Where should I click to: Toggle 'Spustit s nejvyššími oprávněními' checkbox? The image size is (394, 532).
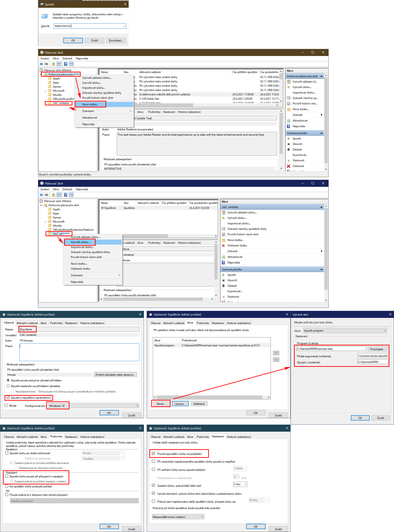point(8,398)
